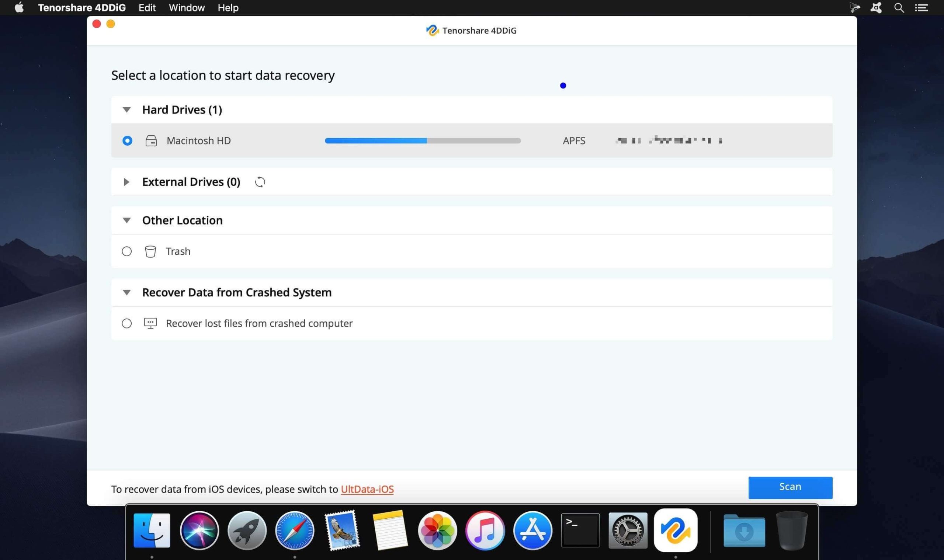Collapse Hard Drives section

click(x=126, y=109)
